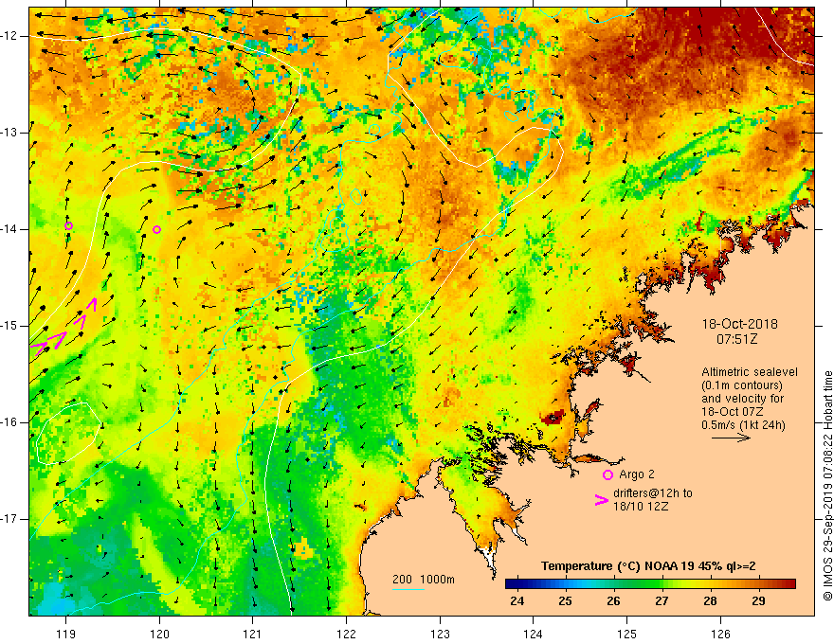Click colorbar tick label 24
Screen dimensions: 834x644
[x=517, y=601]
